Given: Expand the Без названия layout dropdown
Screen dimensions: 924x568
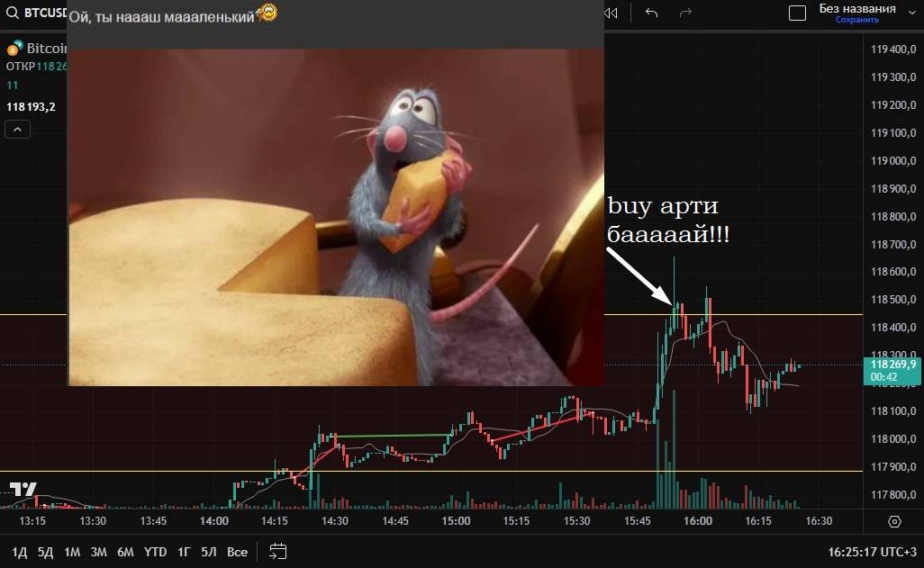Looking at the screenshot, I should point(912,13).
